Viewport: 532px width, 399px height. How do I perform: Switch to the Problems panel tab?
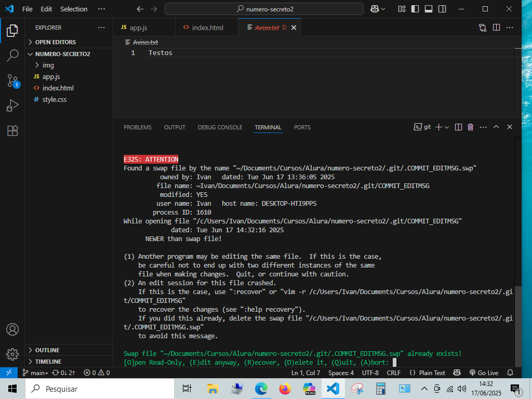click(137, 127)
